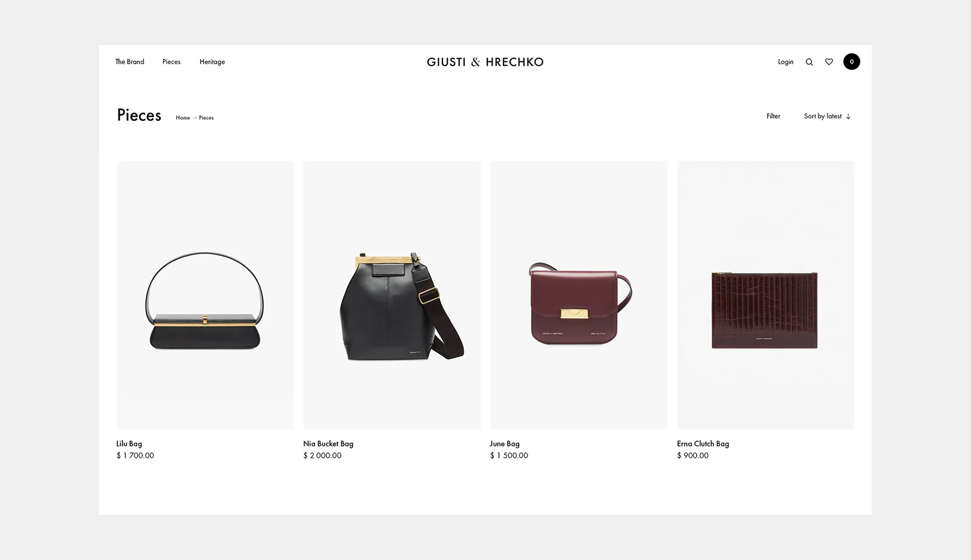Click the Login link
This screenshot has height=560, width=971.
pos(785,62)
